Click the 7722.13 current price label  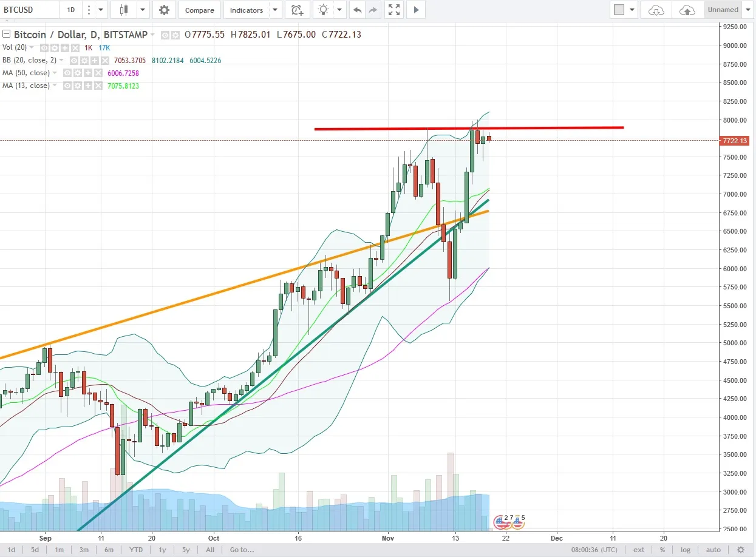[734, 141]
